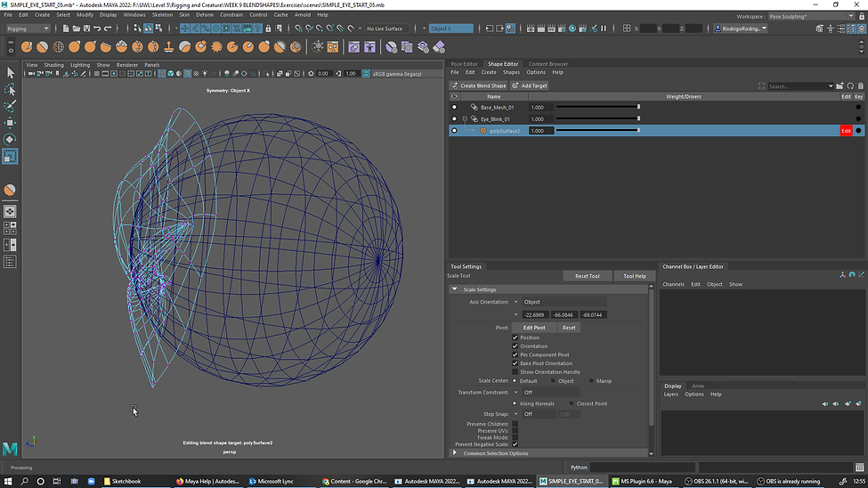The width and height of the screenshot is (868, 488).
Task: Click the Create Blend Shape button
Action: tap(479, 85)
